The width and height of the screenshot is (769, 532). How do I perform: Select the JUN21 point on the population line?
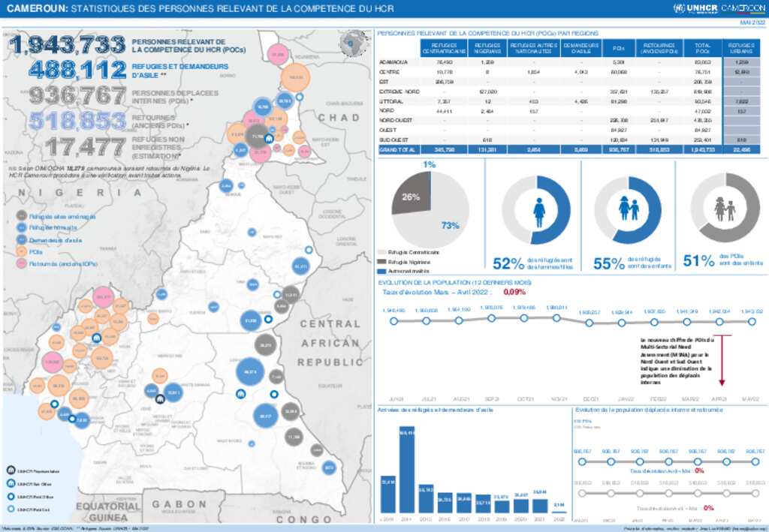coord(394,321)
